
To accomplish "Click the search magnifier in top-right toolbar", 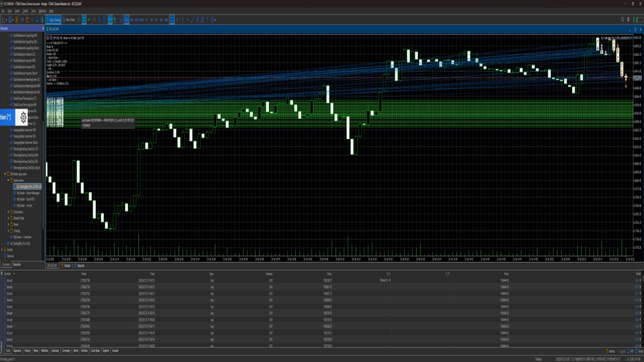I will click(x=623, y=20).
